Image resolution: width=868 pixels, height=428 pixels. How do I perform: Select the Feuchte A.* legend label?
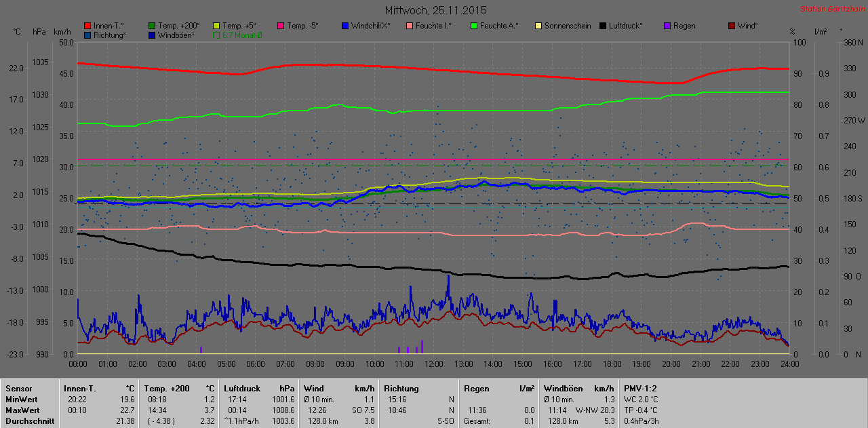[x=499, y=26]
